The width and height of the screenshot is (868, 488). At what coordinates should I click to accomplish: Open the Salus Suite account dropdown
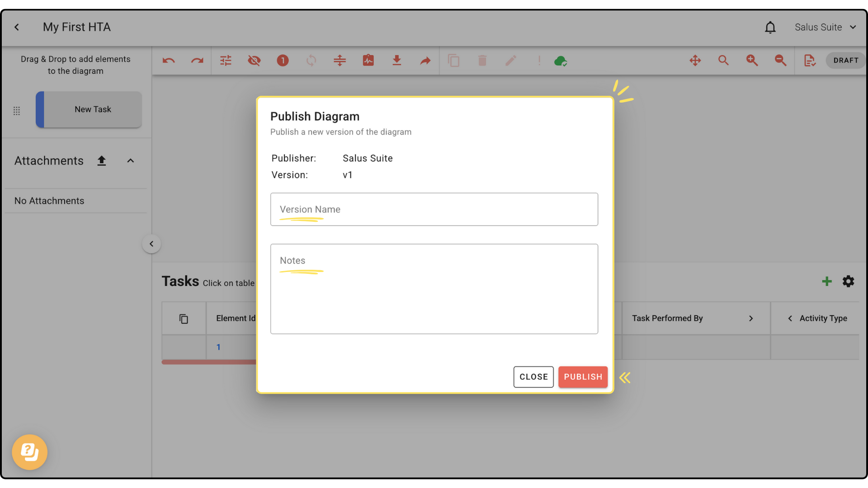825,28
